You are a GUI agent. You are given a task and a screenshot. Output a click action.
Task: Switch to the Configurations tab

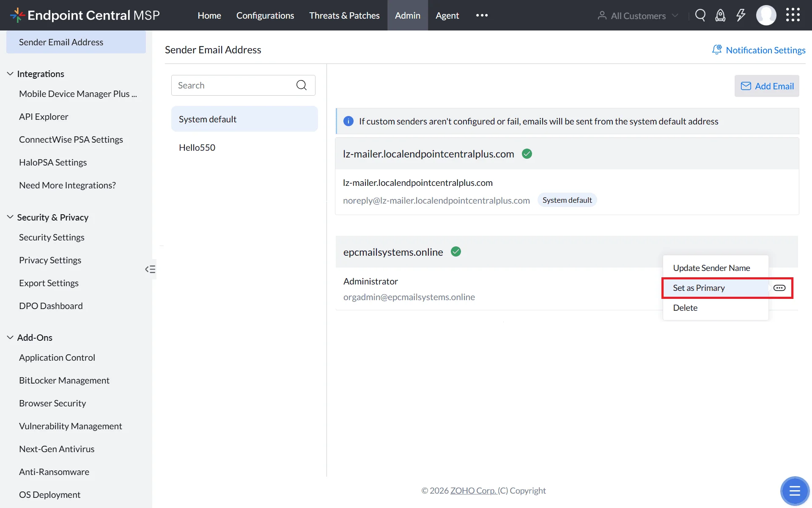pyautogui.click(x=265, y=15)
